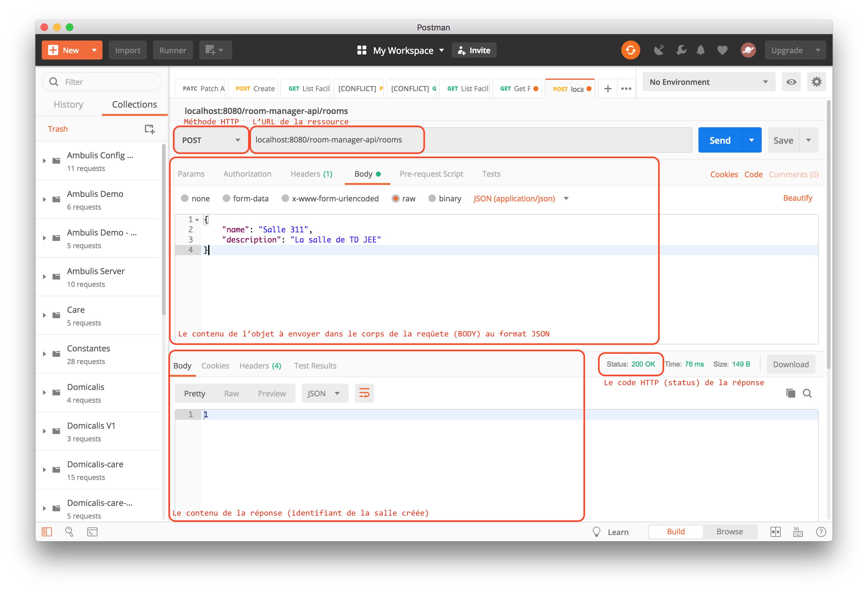The image size is (868, 592).
Task: Toggle the sidebar visibility icon
Action: (x=47, y=532)
